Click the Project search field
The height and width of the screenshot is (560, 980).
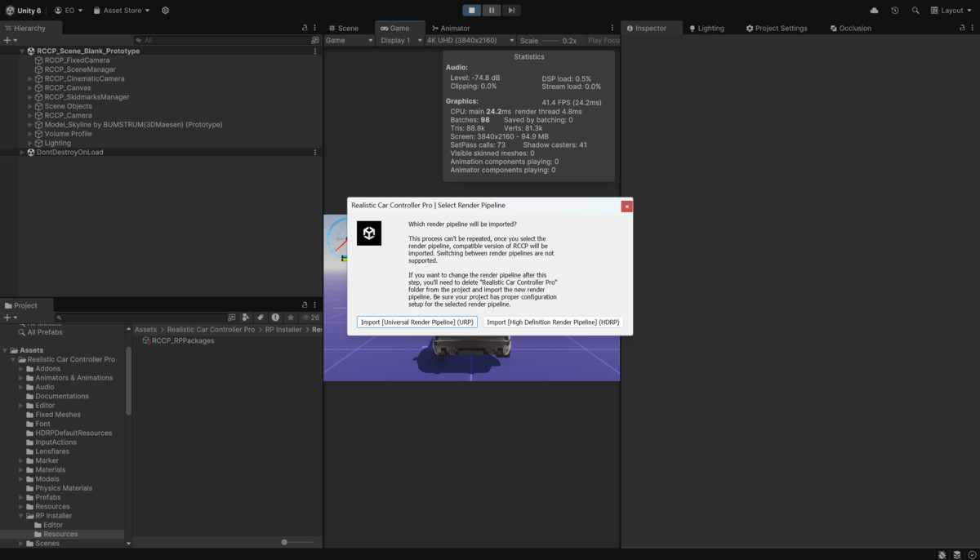click(140, 318)
